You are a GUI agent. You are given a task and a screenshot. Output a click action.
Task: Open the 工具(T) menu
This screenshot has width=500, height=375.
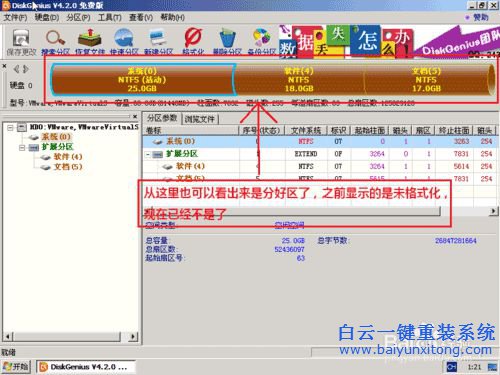pos(109,17)
